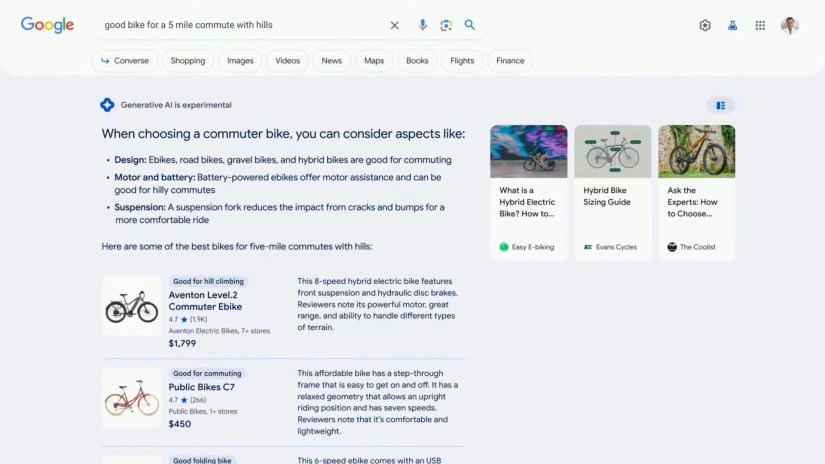Click the Public Bikes step-through description text

pos(377,402)
